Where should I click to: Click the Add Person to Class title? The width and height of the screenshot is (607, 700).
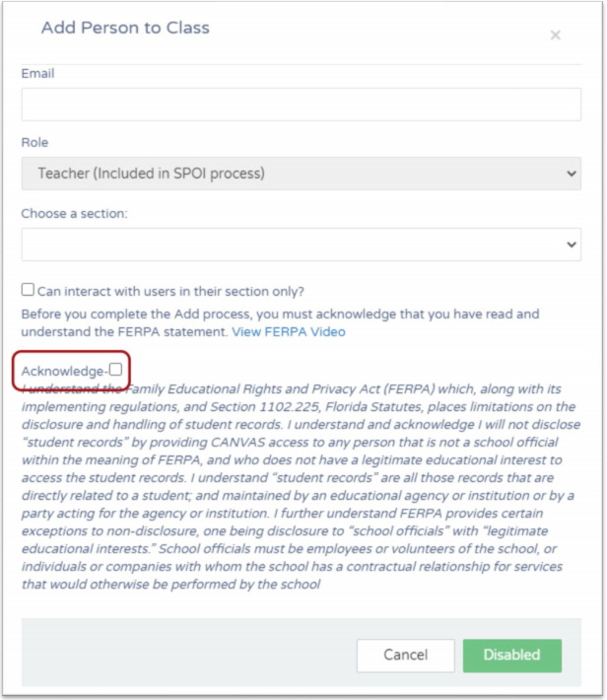pos(125,28)
